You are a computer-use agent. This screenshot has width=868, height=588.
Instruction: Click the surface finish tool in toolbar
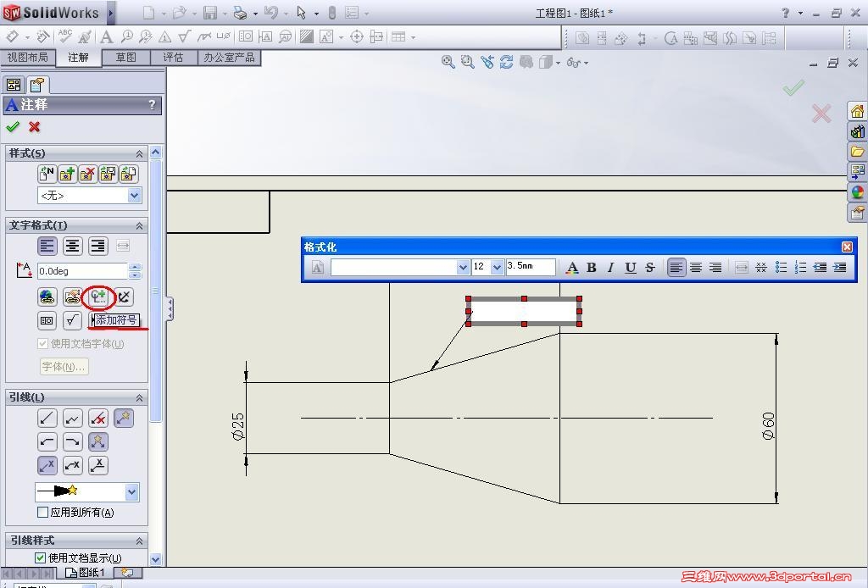click(184, 37)
